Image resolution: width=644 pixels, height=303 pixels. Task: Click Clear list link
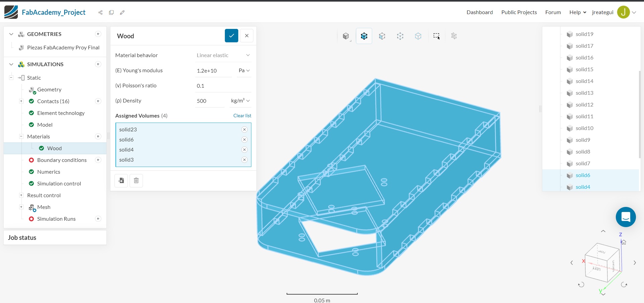pos(242,116)
